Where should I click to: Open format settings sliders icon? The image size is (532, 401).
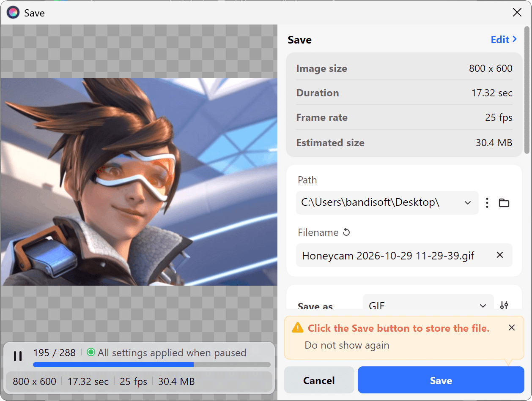[504, 306]
